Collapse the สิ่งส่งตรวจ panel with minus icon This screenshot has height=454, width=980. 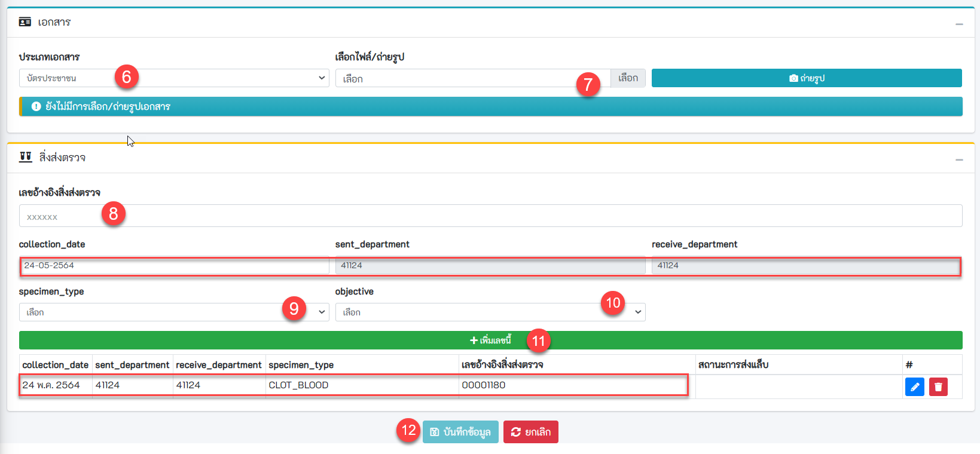pos(959,159)
